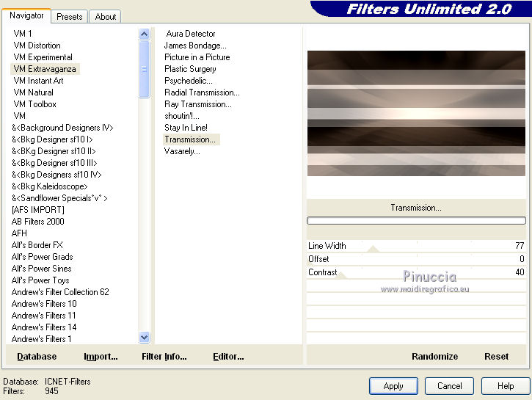Click the filter preview image
This screenshot has width=532, height=400.
point(416,113)
